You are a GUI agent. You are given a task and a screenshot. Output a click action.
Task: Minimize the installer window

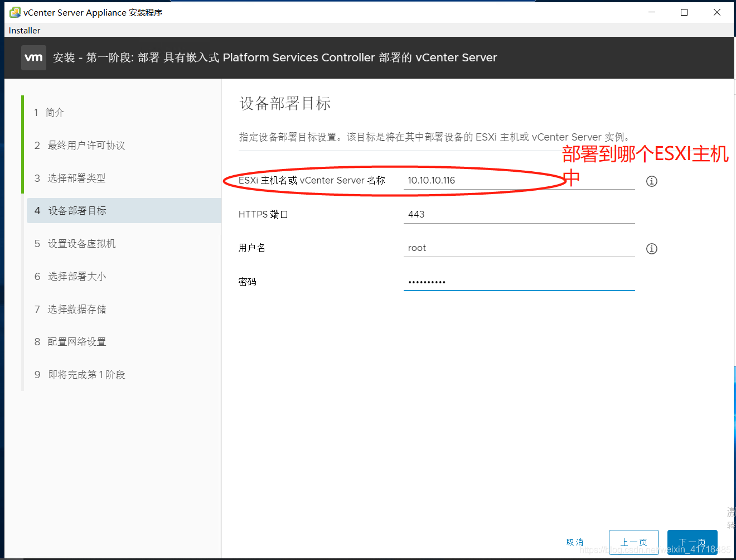tap(652, 12)
